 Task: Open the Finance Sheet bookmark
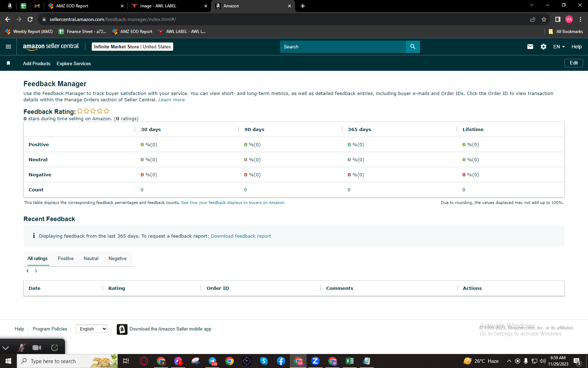coord(83,32)
